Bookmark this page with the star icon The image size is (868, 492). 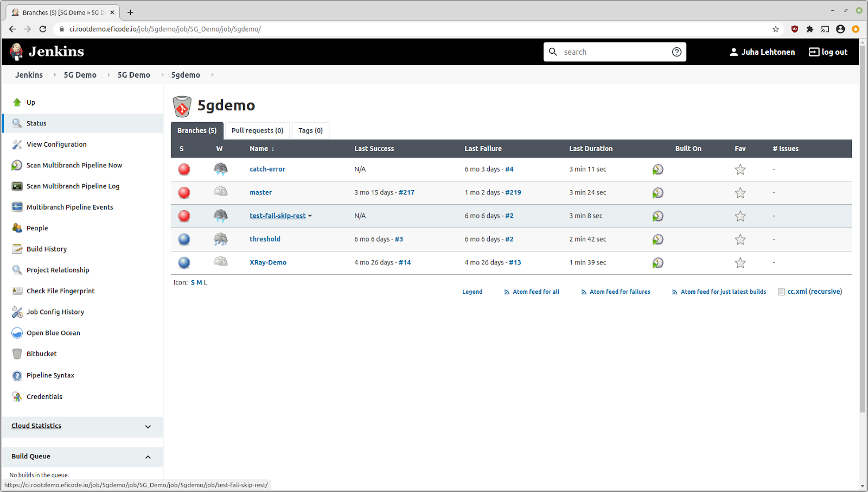pos(776,29)
